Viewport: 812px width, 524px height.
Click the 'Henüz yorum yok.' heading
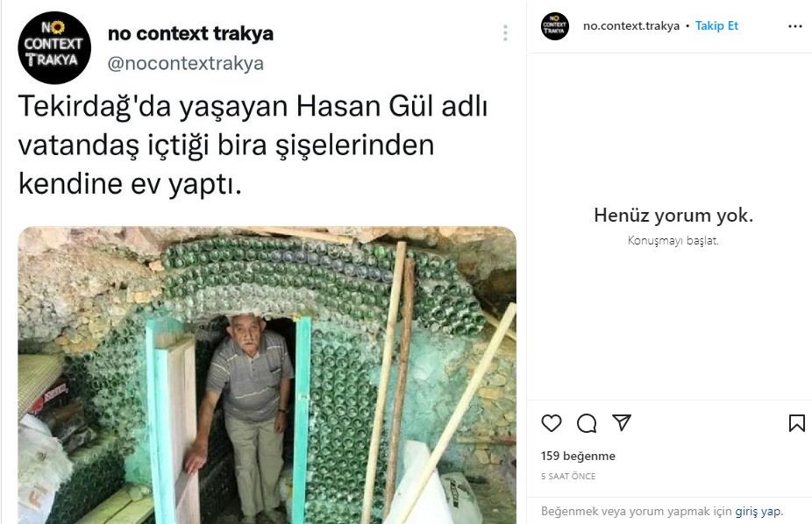click(673, 216)
